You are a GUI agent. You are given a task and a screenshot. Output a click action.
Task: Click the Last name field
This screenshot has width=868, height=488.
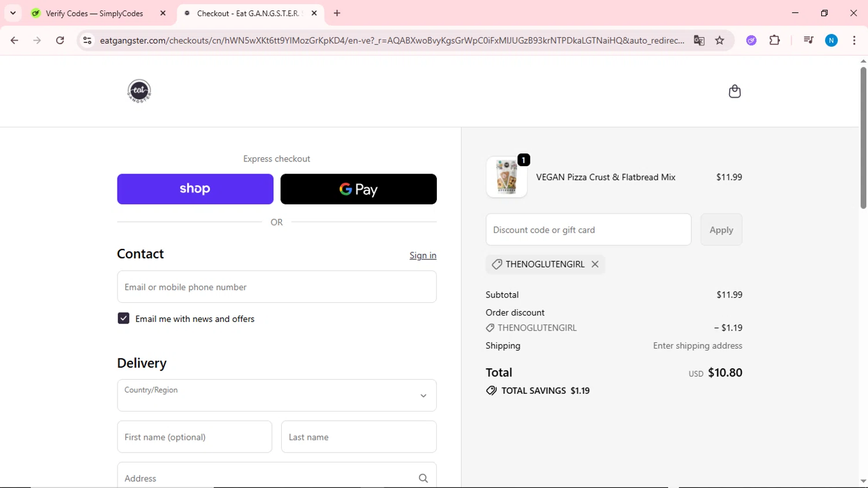coord(359,437)
